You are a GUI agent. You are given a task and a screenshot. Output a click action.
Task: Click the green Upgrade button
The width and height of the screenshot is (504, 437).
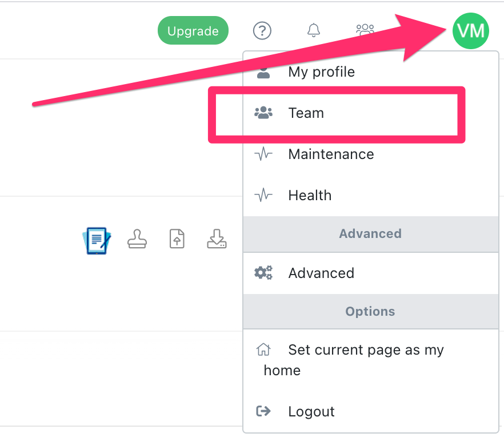193,30
